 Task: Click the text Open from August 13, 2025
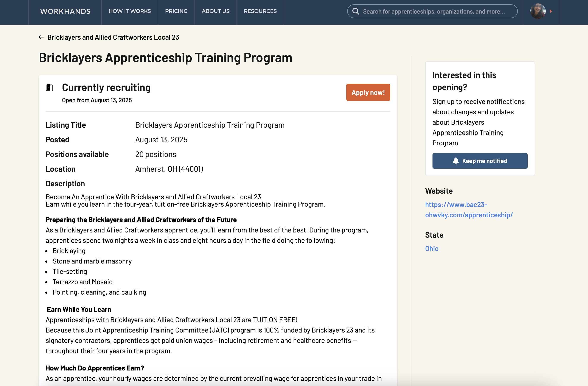click(97, 100)
